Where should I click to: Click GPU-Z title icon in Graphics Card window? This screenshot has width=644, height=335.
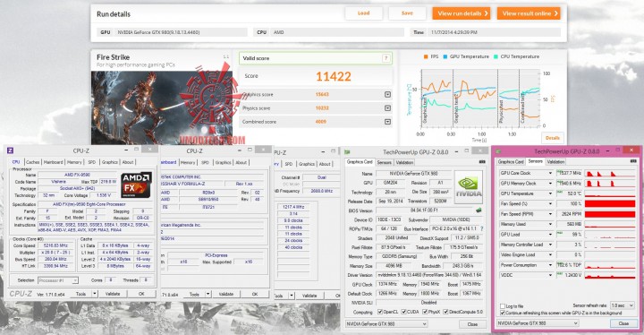click(x=347, y=152)
